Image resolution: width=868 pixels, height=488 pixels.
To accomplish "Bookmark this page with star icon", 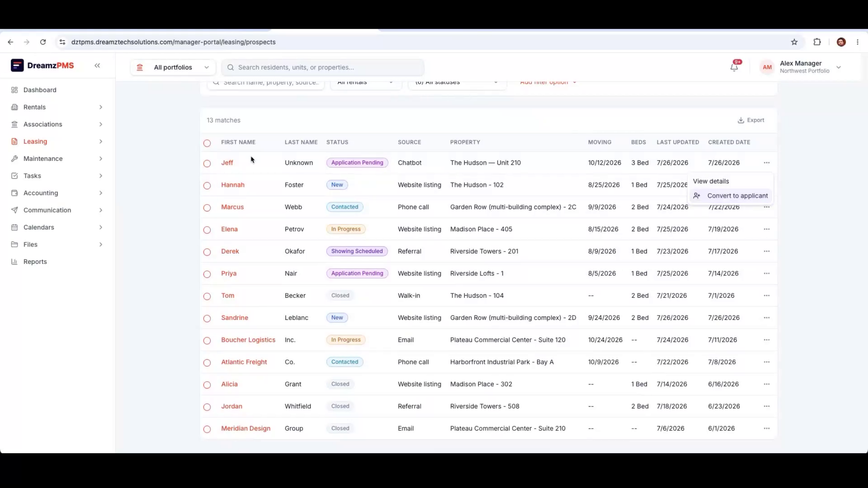I will pos(794,42).
